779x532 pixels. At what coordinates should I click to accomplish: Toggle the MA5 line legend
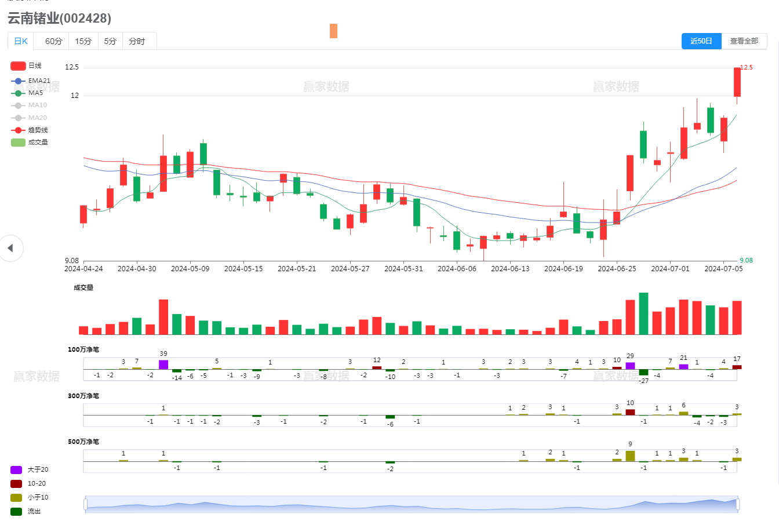coord(27,93)
